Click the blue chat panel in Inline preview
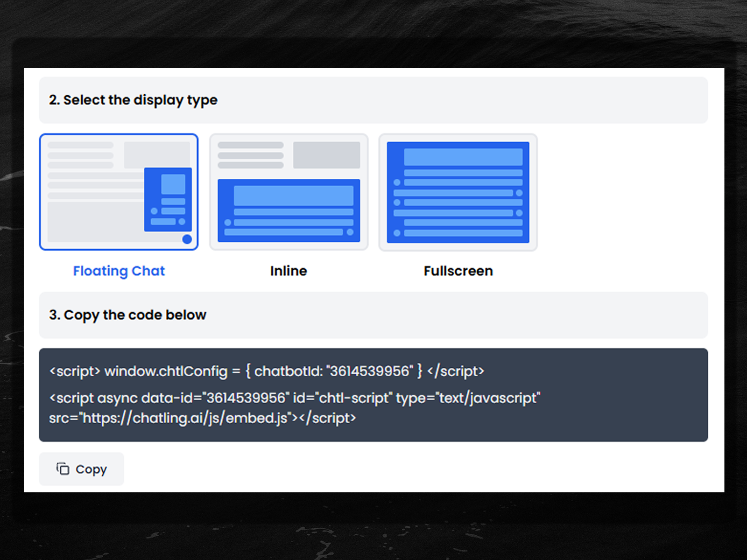Image resolution: width=747 pixels, height=560 pixels. click(289, 210)
